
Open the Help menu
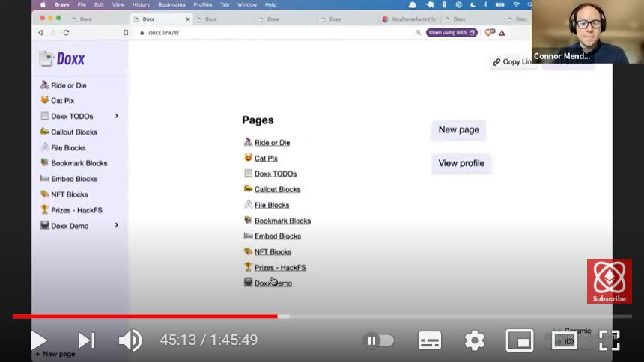click(x=270, y=5)
